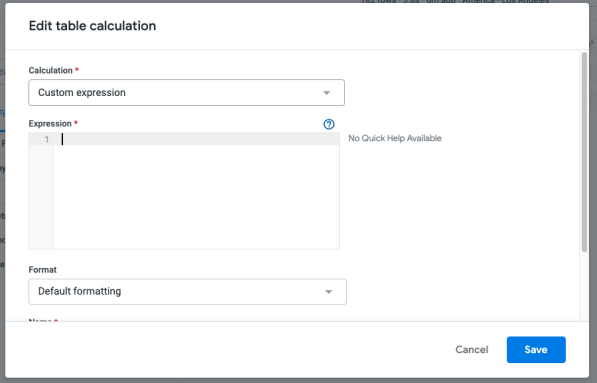Select line number 1 in editor gutter
Screen dimensions: 597x383
47,139
